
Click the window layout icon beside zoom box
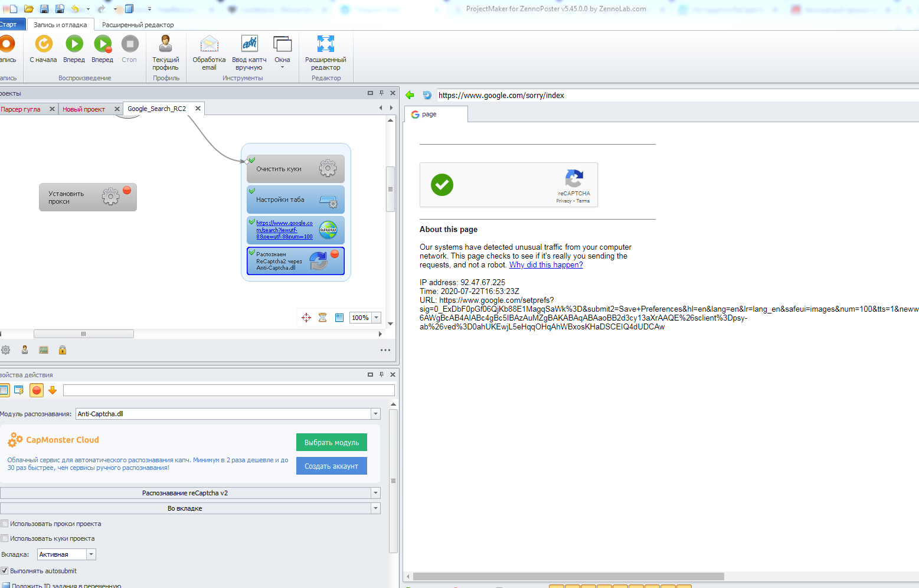pyautogui.click(x=339, y=318)
